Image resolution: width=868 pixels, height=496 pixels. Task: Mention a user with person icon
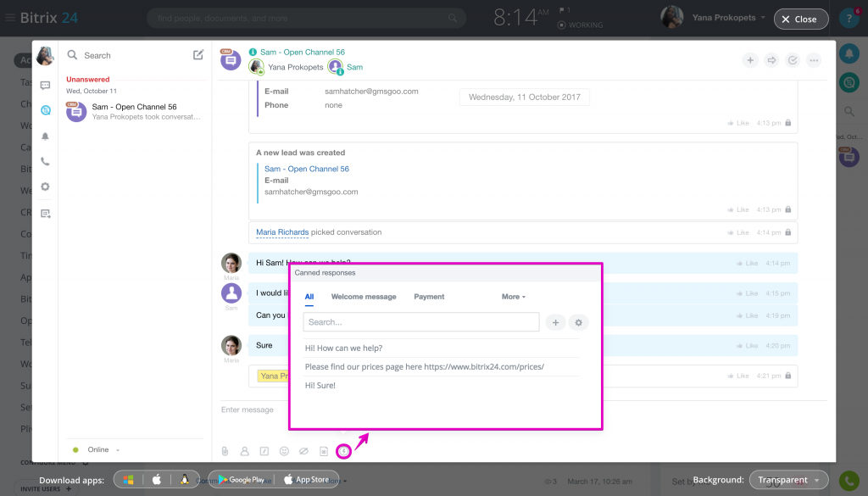click(x=245, y=451)
